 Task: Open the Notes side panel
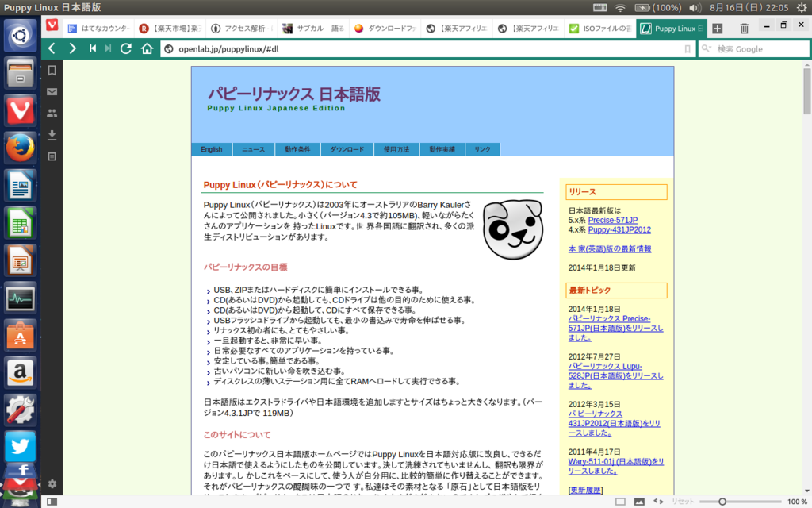click(52, 156)
